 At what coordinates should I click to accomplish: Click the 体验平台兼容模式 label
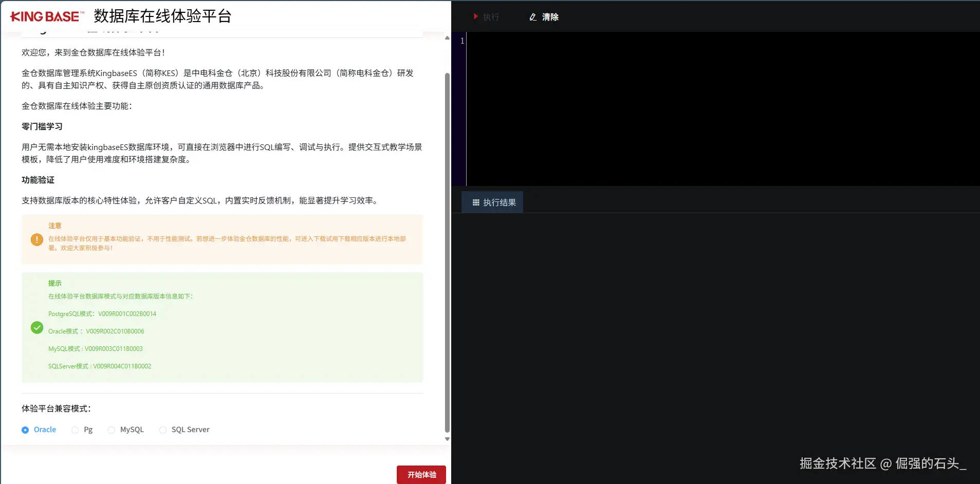pyautogui.click(x=56, y=408)
